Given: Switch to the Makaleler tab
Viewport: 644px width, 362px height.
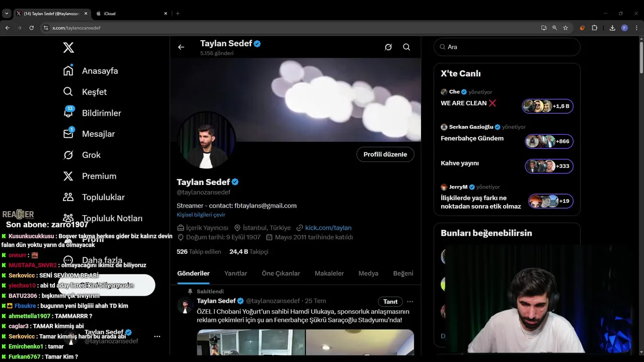Looking at the screenshot, I should point(329,274).
